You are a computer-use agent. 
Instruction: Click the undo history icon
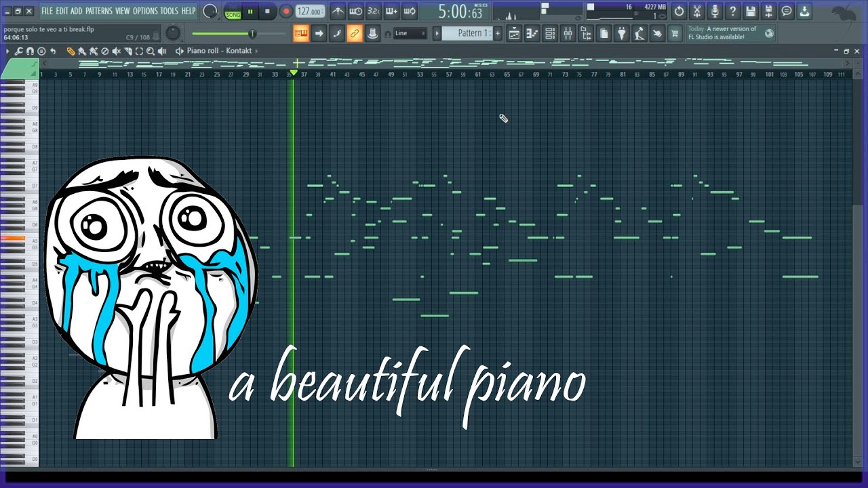tap(679, 12)
